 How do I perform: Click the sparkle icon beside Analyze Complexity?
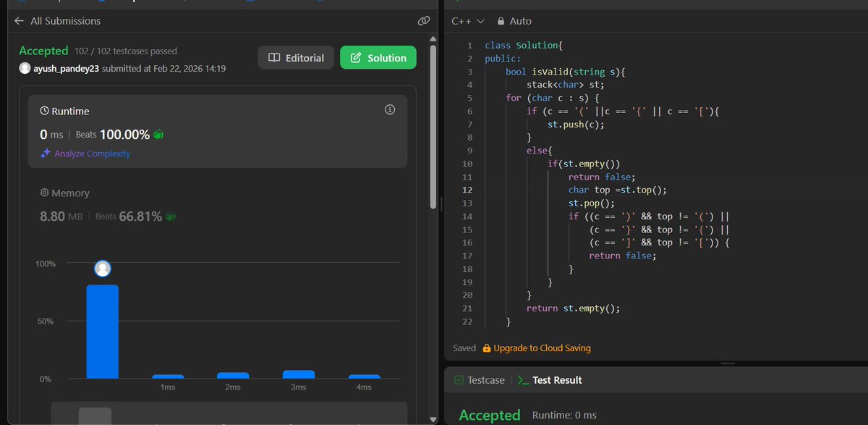(46, 153)
